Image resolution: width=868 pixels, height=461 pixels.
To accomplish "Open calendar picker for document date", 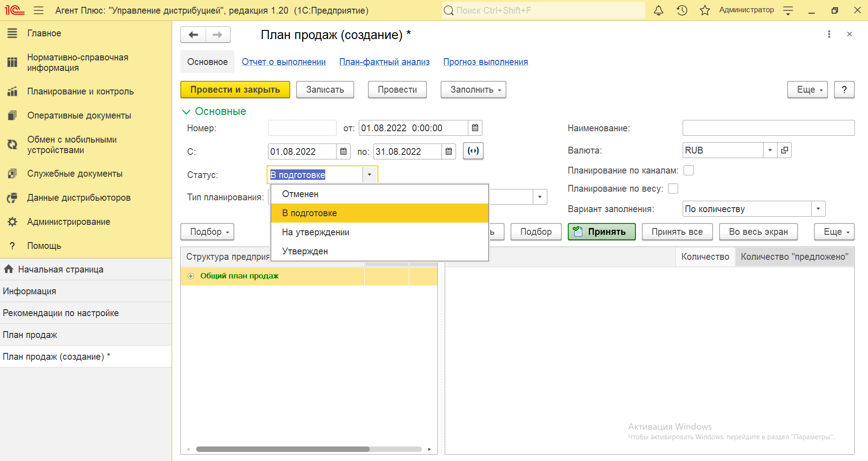I will (x=475, y=128).
